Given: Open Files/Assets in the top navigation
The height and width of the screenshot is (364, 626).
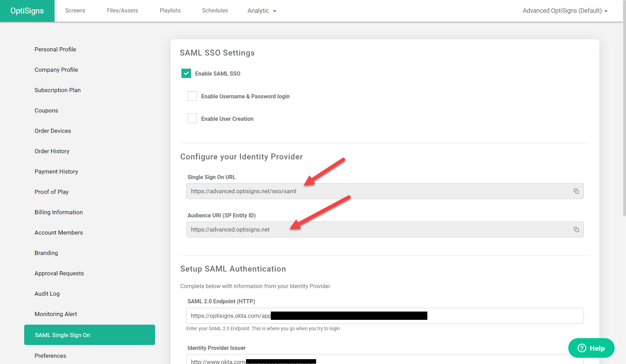Looking at the screenshot, I should coord(122,11).
